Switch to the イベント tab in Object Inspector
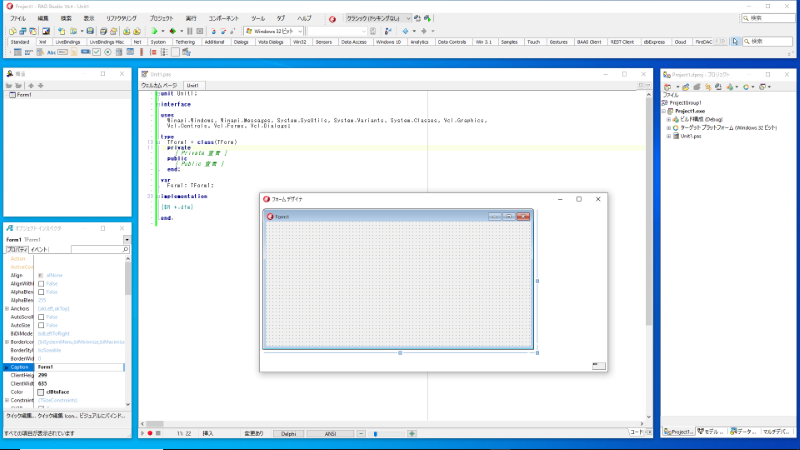The image size is (800, 450). (x=39, y=249)
